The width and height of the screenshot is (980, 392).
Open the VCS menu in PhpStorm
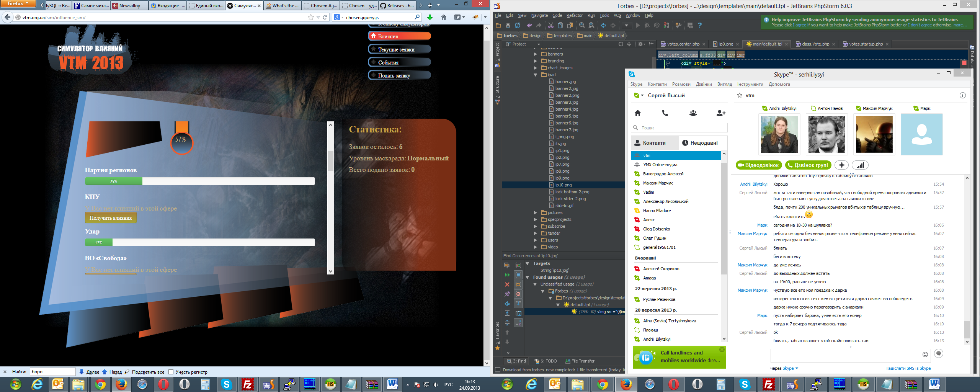(617, 15)
